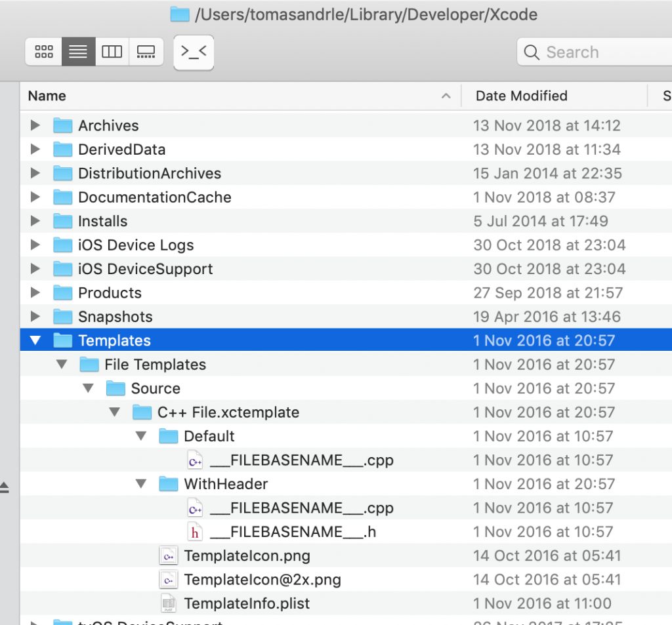Click the date 1 Nov 2016 at 11:00

(x=542, y=603)
